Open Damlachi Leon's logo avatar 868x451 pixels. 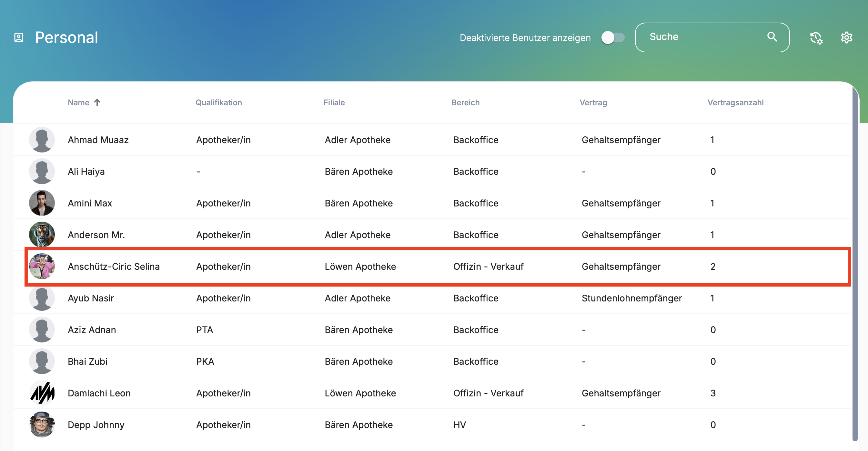click(42, 393)
